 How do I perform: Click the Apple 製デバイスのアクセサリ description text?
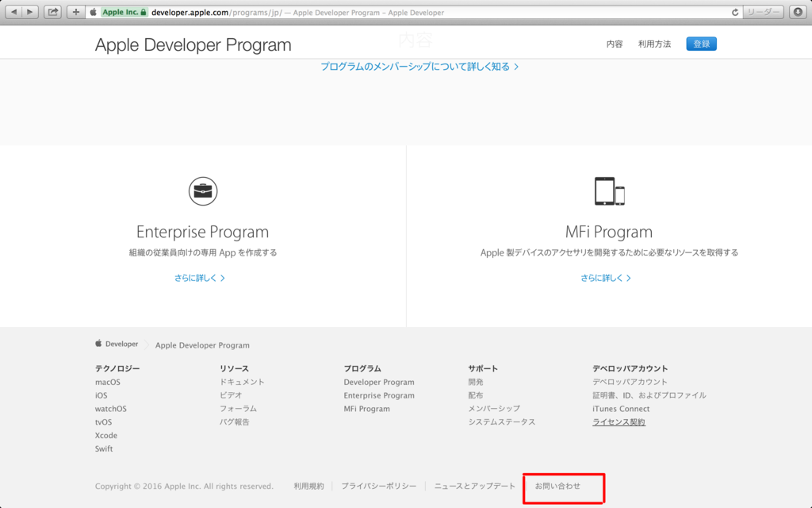(610, 253)
